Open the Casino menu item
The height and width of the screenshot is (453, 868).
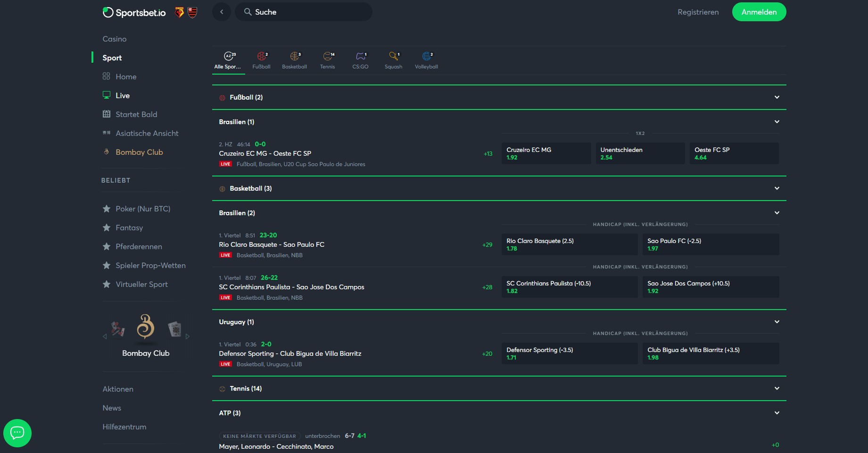[x=115, y=39]
